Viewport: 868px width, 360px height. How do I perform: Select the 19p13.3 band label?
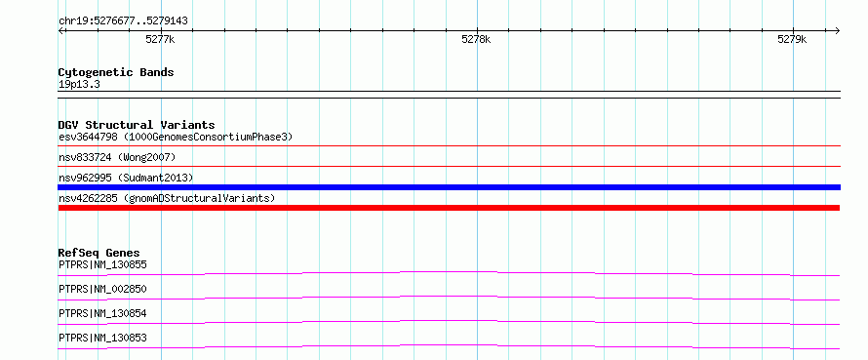pyautogui.click(x=79, y=85)
